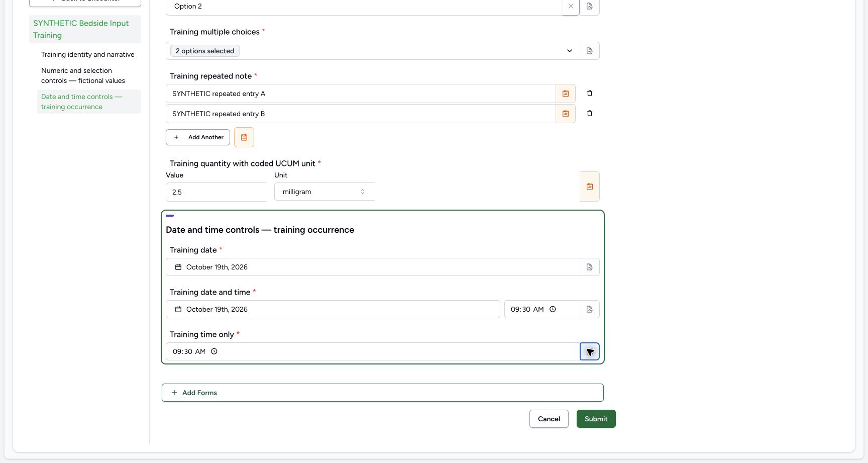Open SYNTHETIC Bedside Input Training sidebar item
The image size is (868, 463).
point(85,29)
